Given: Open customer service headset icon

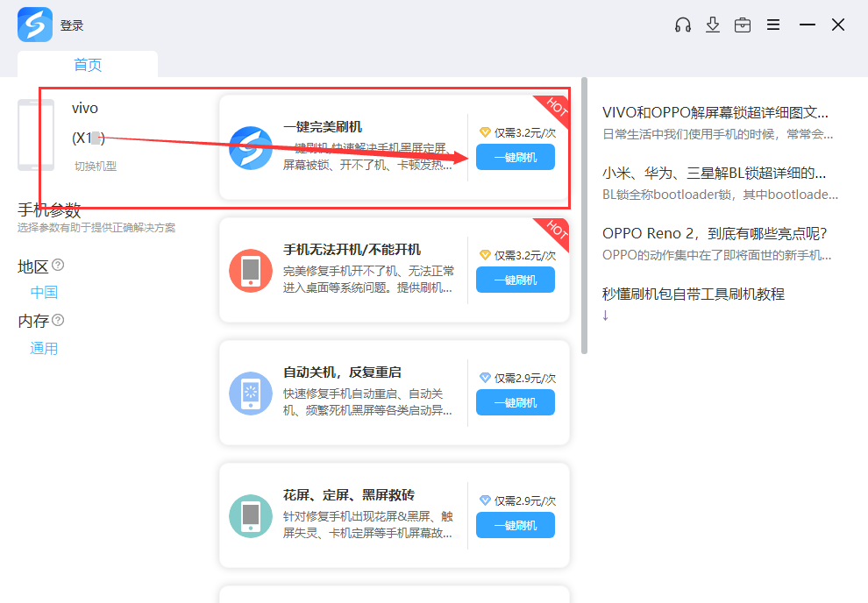Looking at the screenshot, I should 682,25.
